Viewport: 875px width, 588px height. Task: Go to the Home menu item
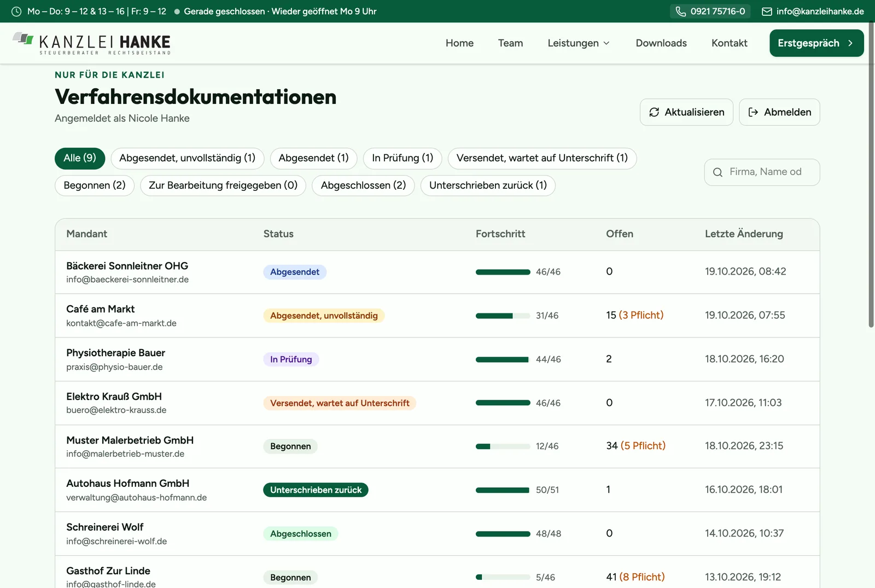459,43
